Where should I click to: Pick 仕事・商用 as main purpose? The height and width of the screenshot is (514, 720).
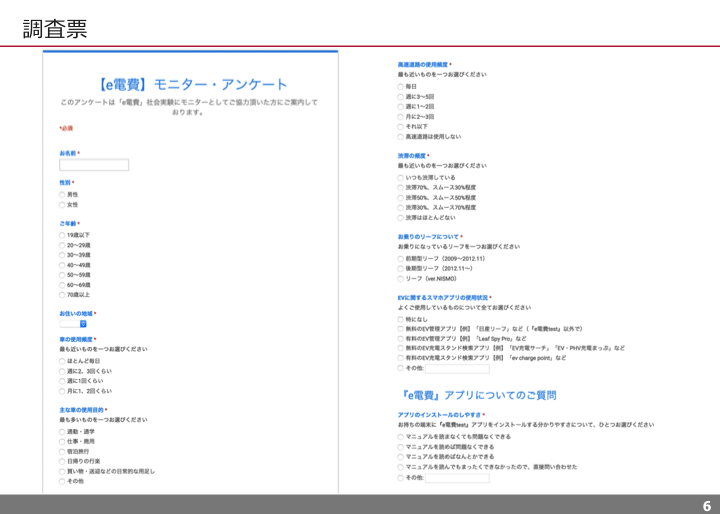point(62,441)
